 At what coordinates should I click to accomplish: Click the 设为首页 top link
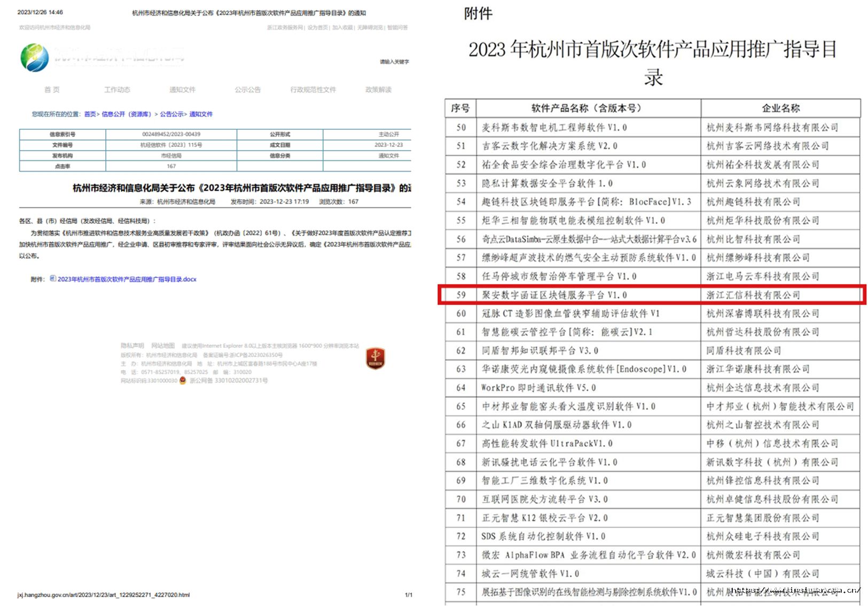click(x=318, y=27)
